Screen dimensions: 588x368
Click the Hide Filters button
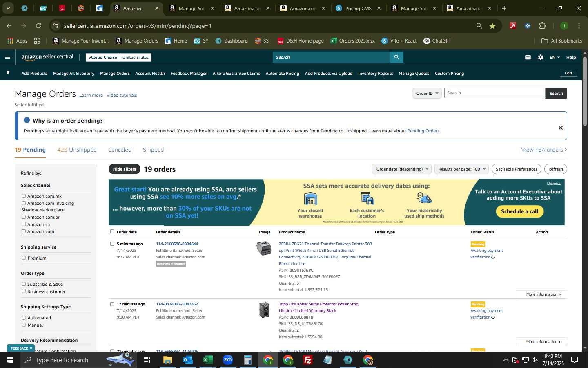coord(125,169)
